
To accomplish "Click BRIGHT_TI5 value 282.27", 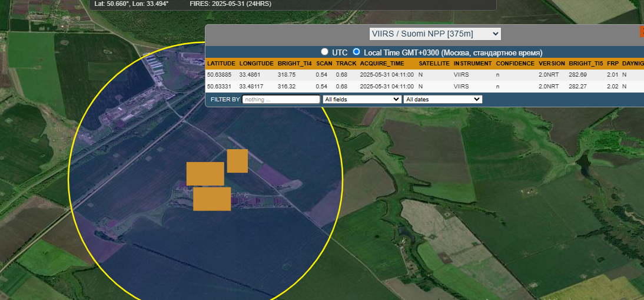I will click(x=577, y=86).
